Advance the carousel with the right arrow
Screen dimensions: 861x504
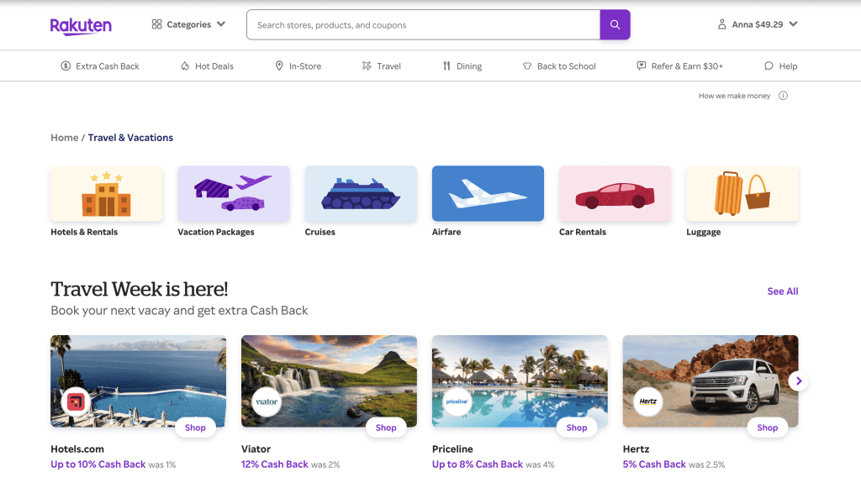point(799,381)
